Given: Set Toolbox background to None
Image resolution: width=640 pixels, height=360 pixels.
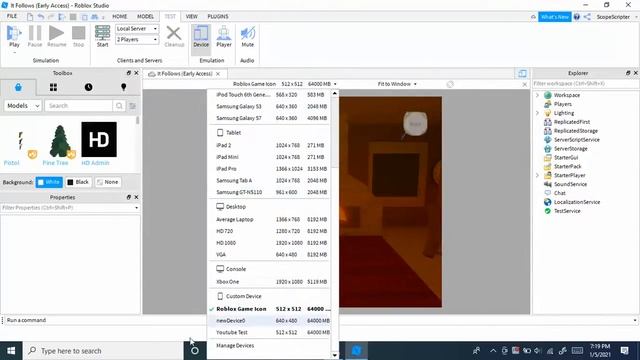Looking at the screenshot, I should (107, 182).
